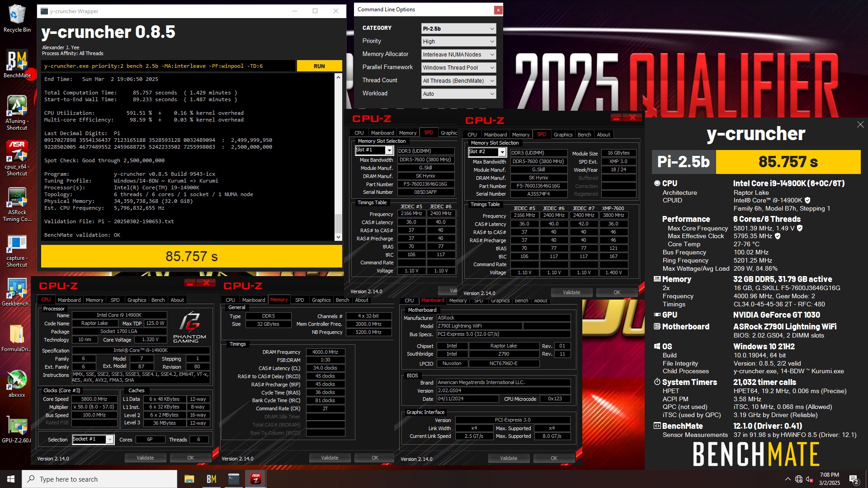Image resolution: width=868 pixels, height=488 pixels.
Task: Click the yellow 85.757 s result bar
Action: coord(191,257)
